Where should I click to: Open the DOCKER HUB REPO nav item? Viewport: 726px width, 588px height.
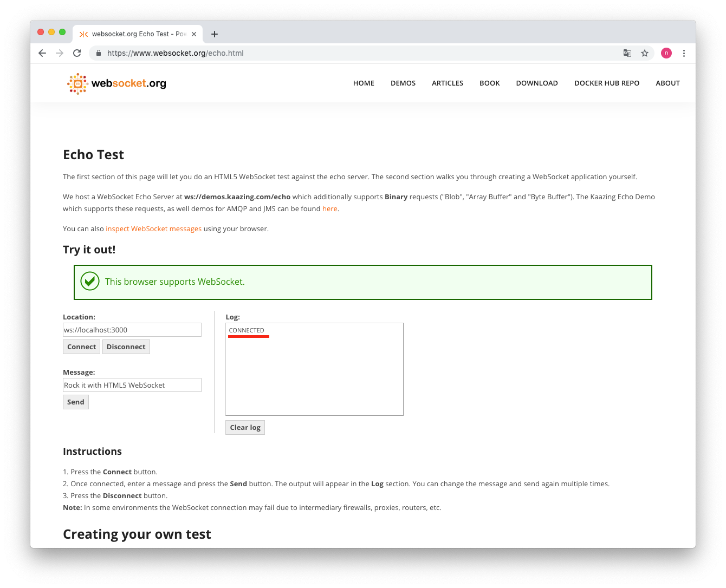(607, 83)
